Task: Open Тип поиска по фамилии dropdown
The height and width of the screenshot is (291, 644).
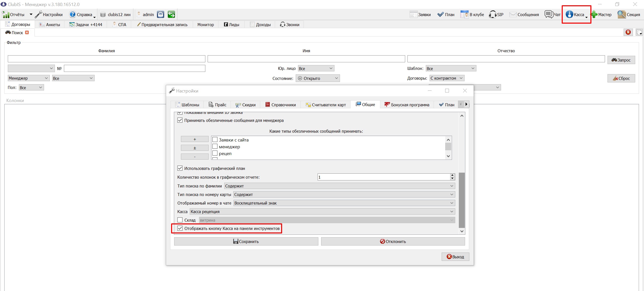Action: tap(339, 186)
